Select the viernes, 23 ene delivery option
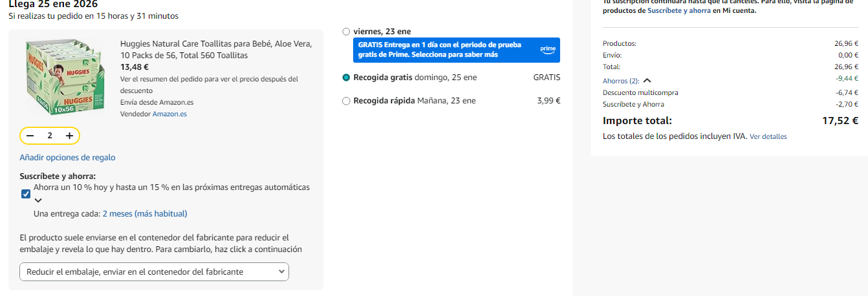This screenshot has width=868, height=296. [x=346, y=32]
